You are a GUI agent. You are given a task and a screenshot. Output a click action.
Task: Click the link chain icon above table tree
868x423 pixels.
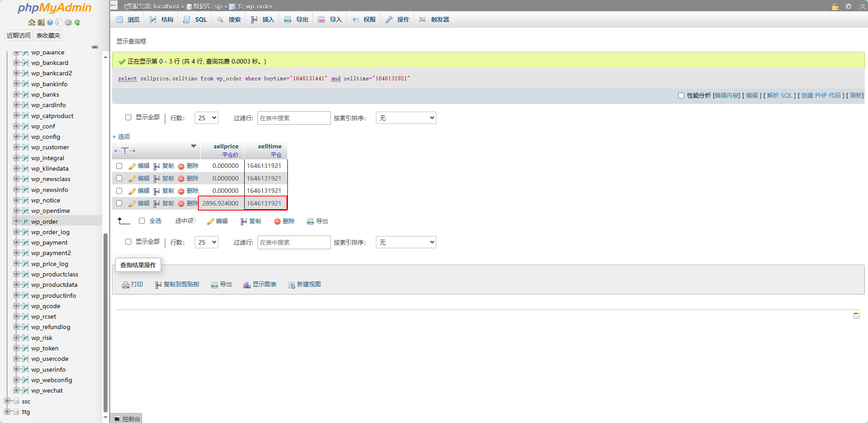(95, 47)
